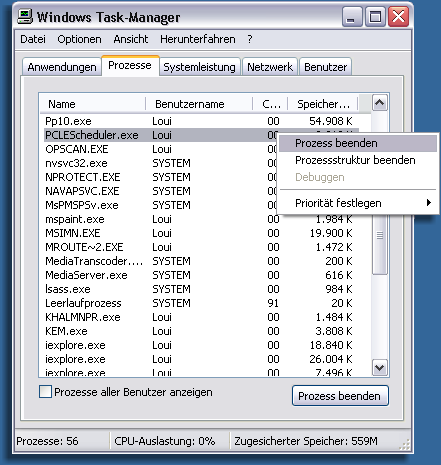Choose 'Prozessstruktur beenden' in context menu
This screenshot has width=441, height=465.
358,160
